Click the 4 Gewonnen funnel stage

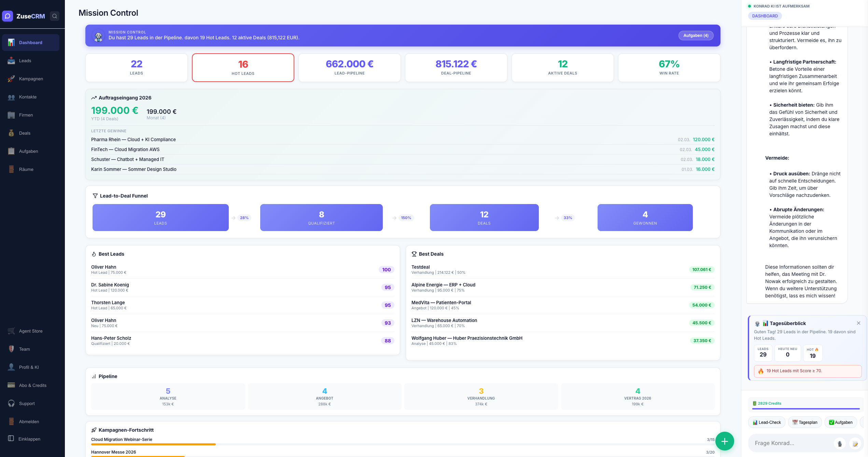pos(645,217)
